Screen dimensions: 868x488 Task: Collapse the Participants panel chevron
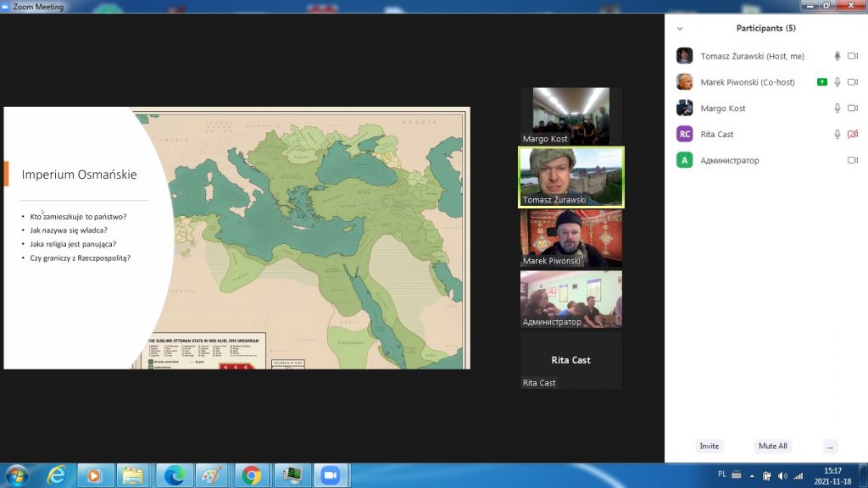click(679, 29)
